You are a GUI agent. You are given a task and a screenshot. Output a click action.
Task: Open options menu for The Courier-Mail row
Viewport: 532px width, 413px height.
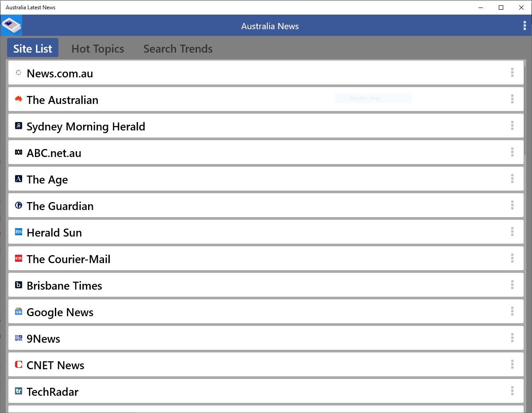coord(512,258)
